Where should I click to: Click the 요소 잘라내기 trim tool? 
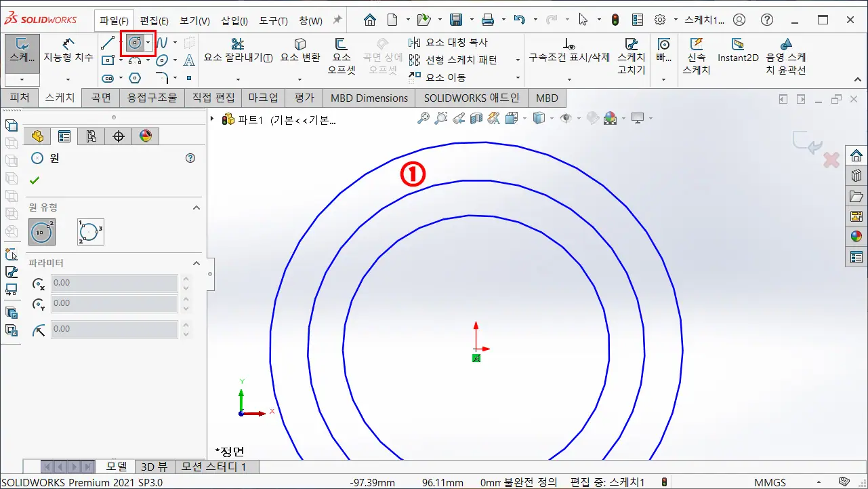pyautogui.click(x=238, y=51)
